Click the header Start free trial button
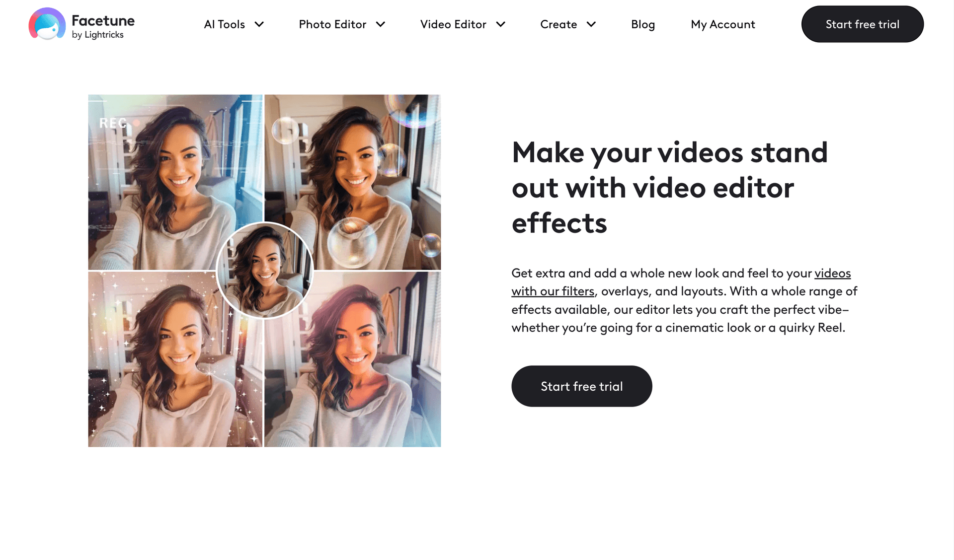Image resolution: width=954 pixels, height=560 pixels. point(863,24)
